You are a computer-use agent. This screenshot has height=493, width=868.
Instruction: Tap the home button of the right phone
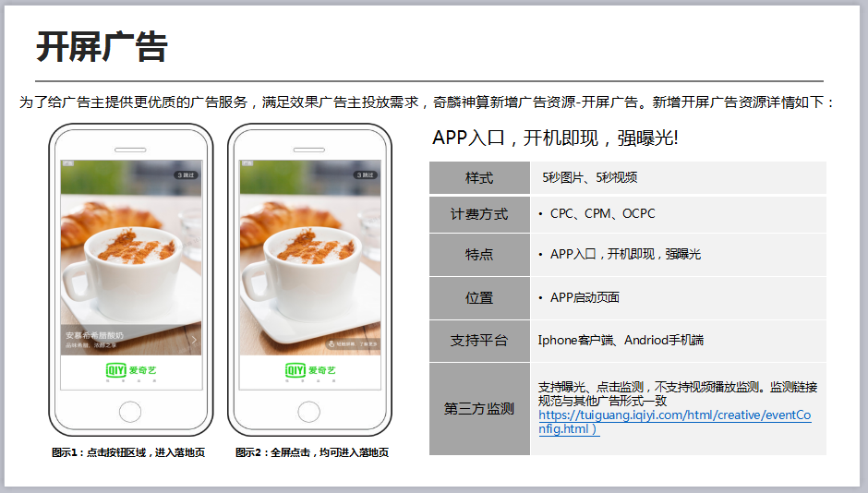(309, 412)
